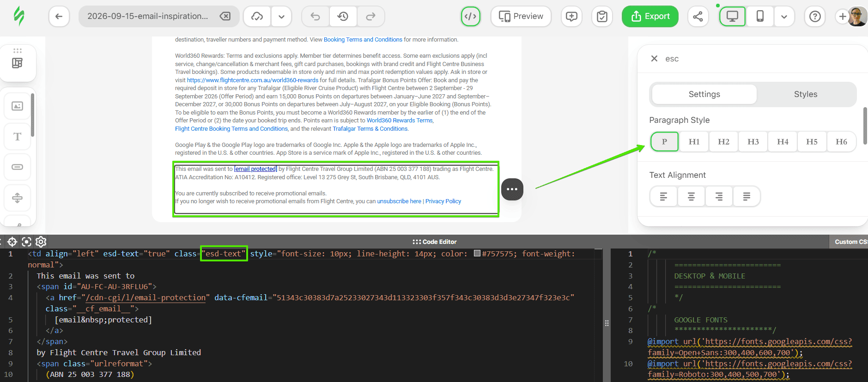This screenshot has width=868, height=382.
Task: Click the Stripo logo icon
Action: (x=19, y=16)
